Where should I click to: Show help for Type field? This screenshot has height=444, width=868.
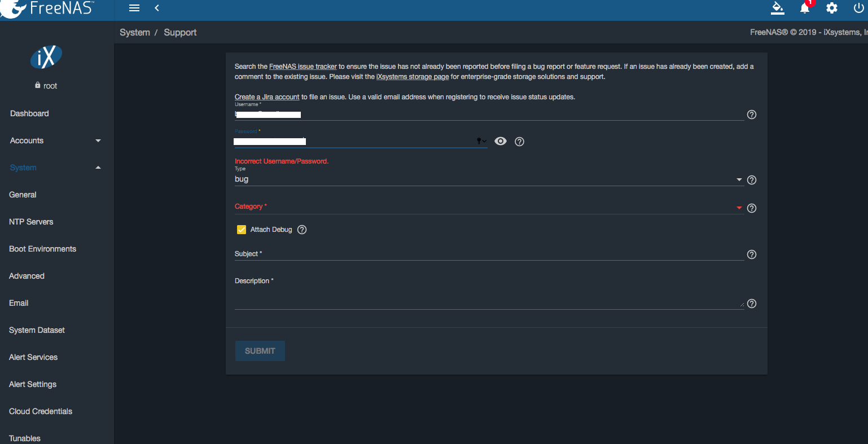(x=752, y=180)
